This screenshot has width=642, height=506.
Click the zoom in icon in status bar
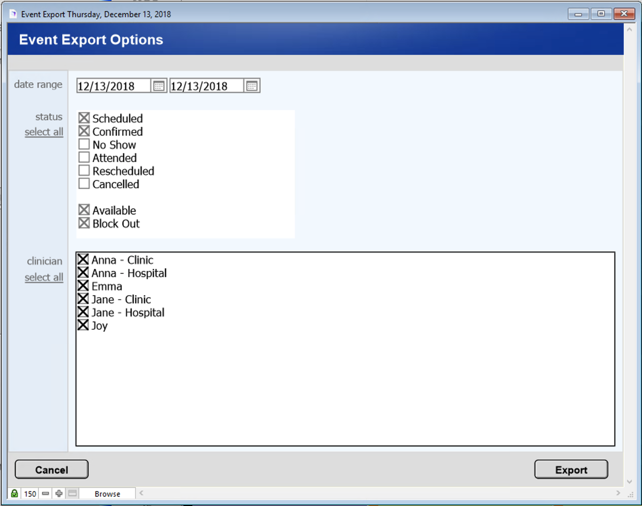click(x=59, y=494)
